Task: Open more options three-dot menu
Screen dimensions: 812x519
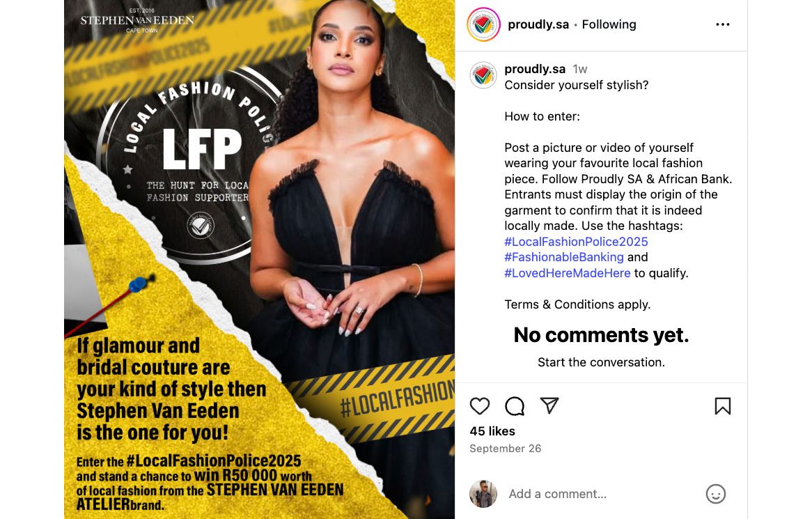Action: click(x=723, y=24)
